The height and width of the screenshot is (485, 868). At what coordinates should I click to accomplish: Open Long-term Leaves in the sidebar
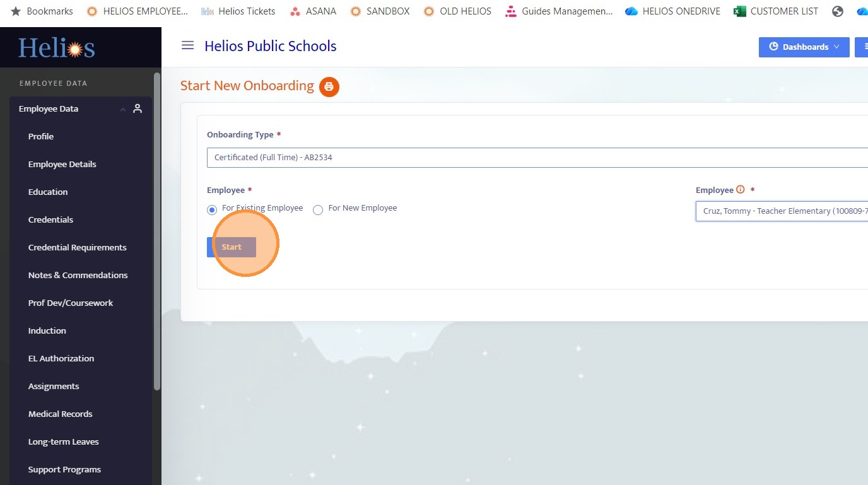click(x=64, y=441)
